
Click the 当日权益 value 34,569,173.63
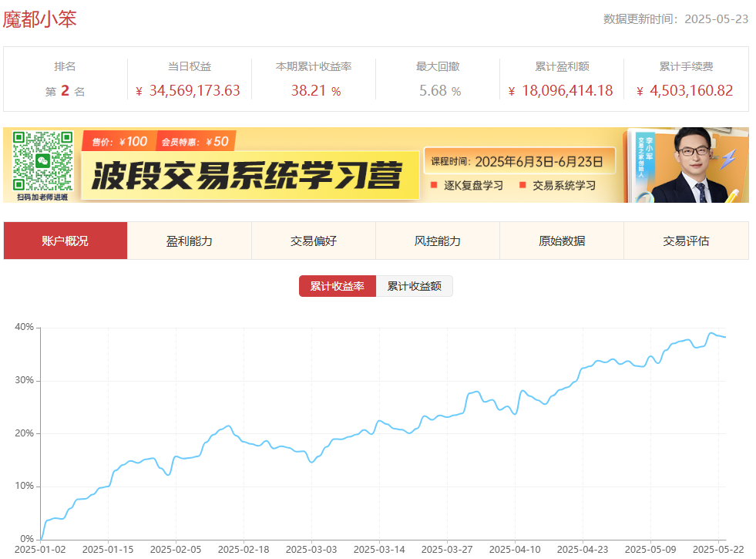[188, 91]
